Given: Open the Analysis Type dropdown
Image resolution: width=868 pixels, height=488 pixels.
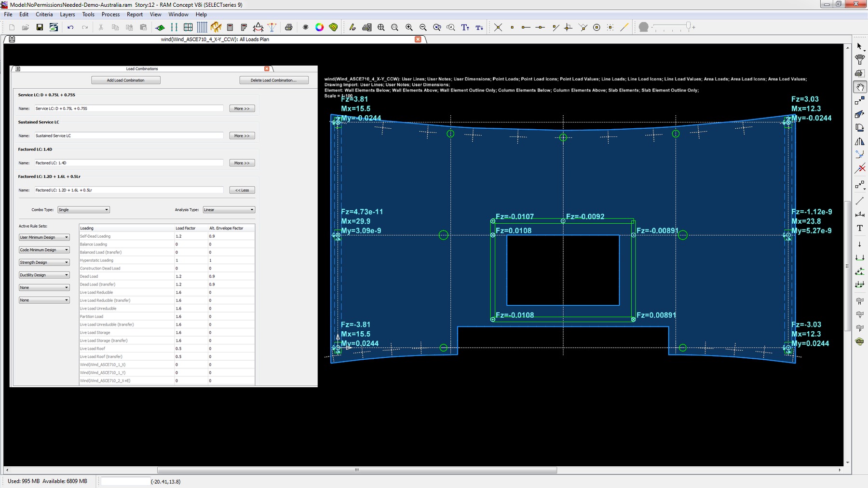Looking at the screenshot, I should click(x=229, y=210).
